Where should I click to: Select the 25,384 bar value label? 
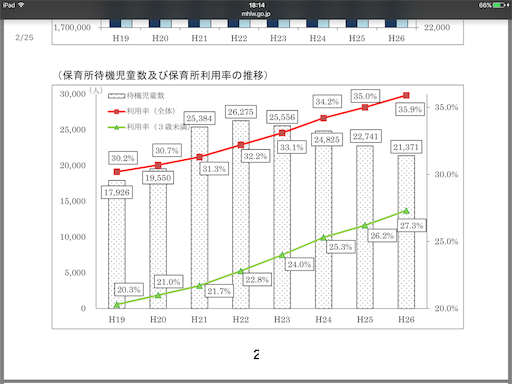[199, 118]
